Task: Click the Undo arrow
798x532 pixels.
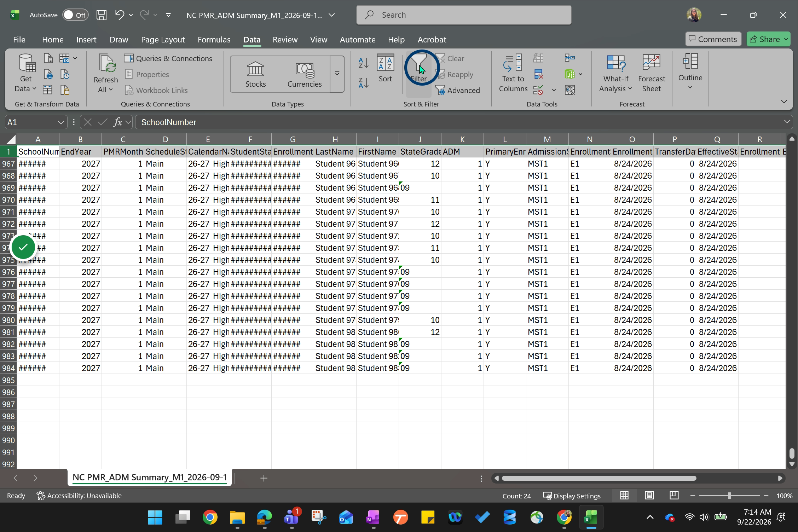Action: pos(120,15)
